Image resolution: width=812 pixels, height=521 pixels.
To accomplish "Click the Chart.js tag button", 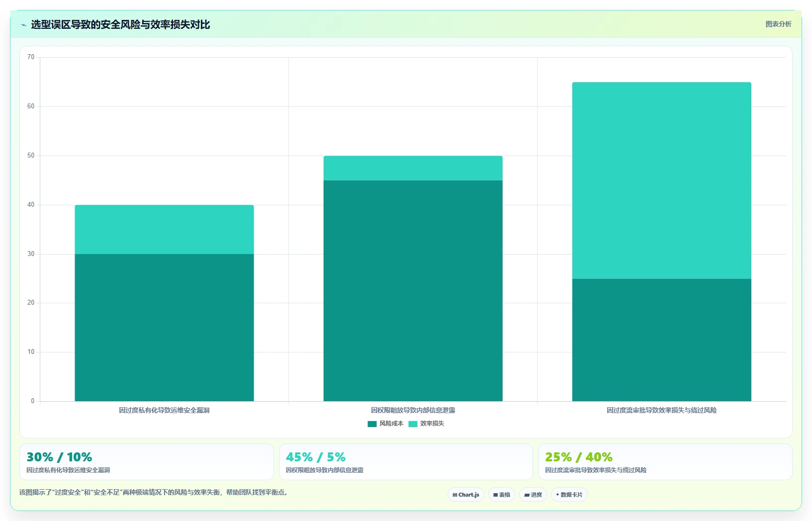I will [x=466, y=495].
